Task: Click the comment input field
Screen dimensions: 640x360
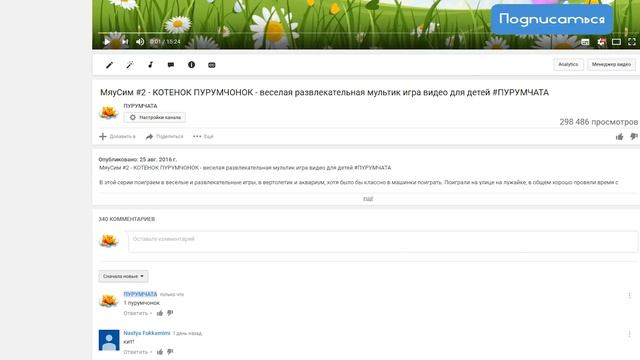Action: [383, 242]
